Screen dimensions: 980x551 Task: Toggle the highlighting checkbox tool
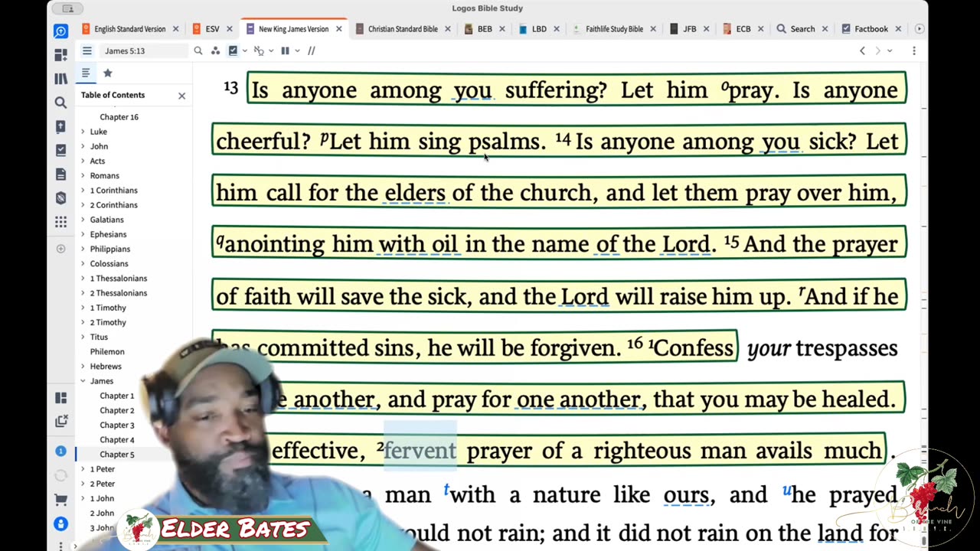click(x=233, y=51)
